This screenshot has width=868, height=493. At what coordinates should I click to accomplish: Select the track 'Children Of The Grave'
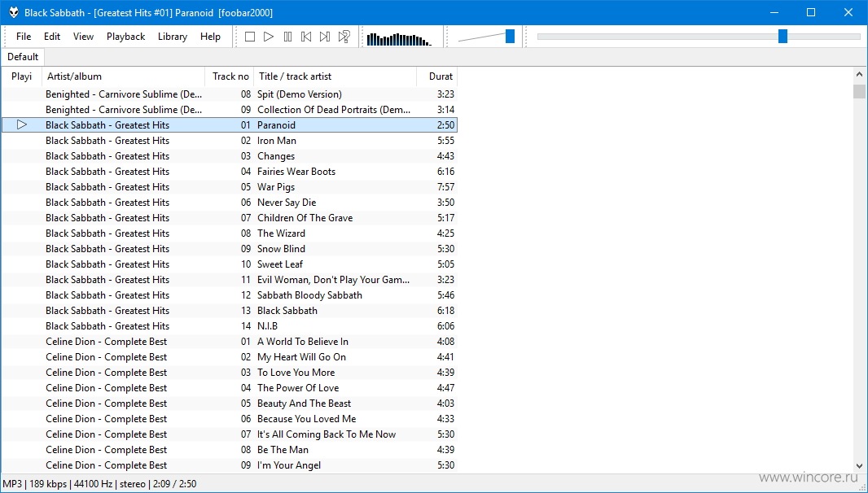229,218
